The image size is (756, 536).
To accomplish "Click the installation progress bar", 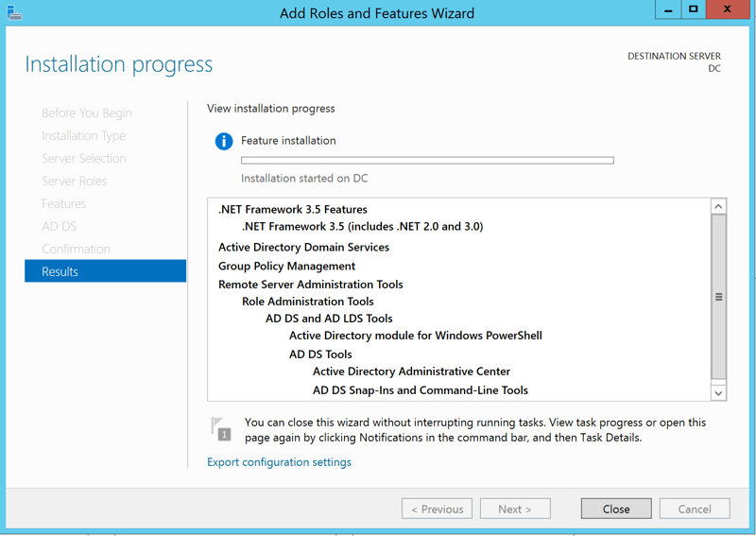I will [x=427, y=161].
